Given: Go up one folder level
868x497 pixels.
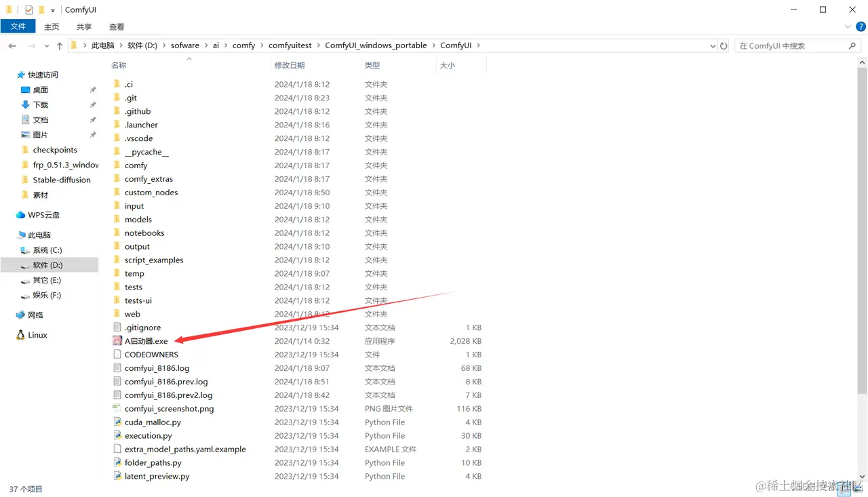Looking at the screenshot, I should [x=60, y=45].
